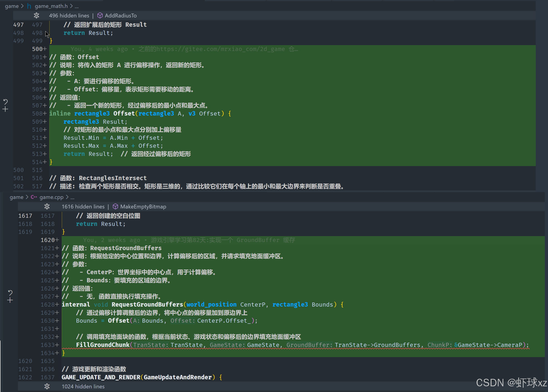
Task: Click line number 508 in the gutter
Action: click(x=37, y=114)
